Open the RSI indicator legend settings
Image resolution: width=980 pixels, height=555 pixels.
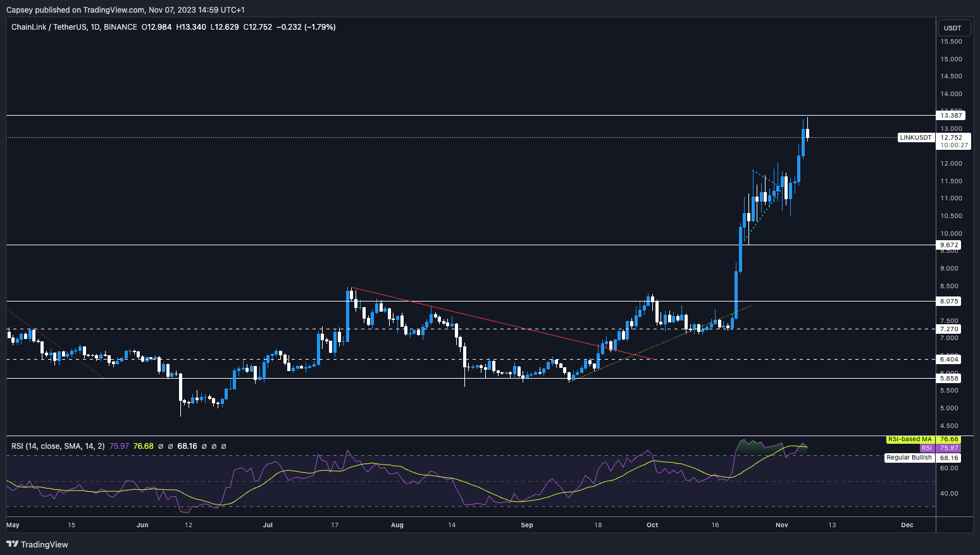point(58,446)
